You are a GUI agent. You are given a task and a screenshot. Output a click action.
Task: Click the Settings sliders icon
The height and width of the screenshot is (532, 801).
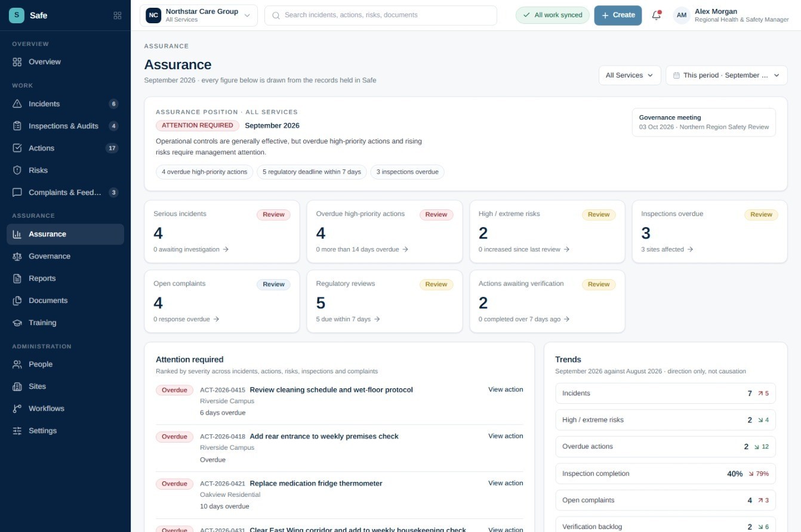pyautogui.click(x=17, y=431)
